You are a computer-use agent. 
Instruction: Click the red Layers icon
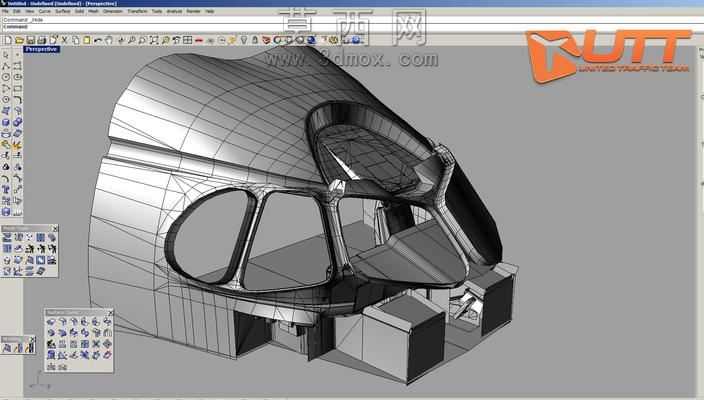(x=266, y=40)
